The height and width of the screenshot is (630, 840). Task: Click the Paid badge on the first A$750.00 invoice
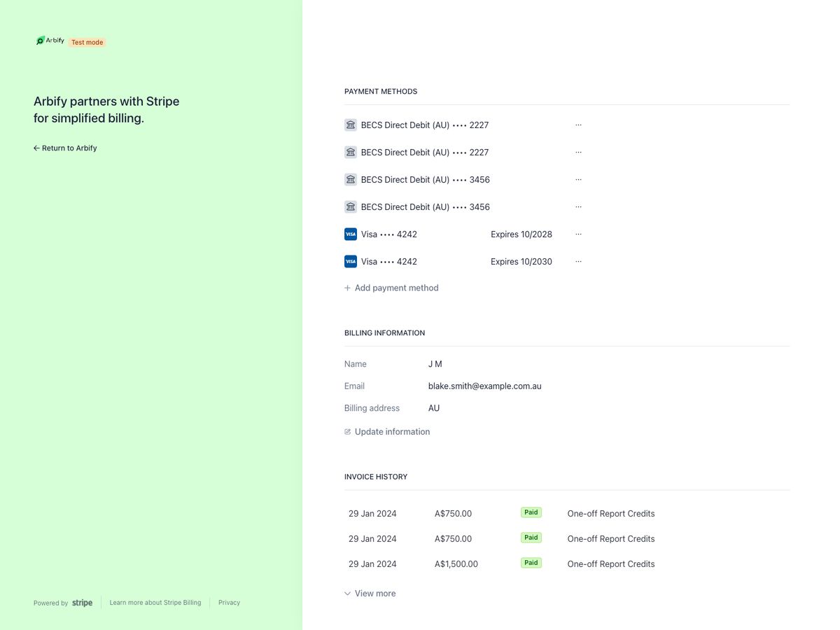coord(531,512)
